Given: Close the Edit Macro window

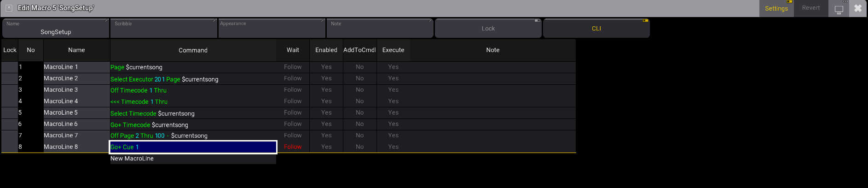Looking at the screenshot, I should [x=858, y=8].
